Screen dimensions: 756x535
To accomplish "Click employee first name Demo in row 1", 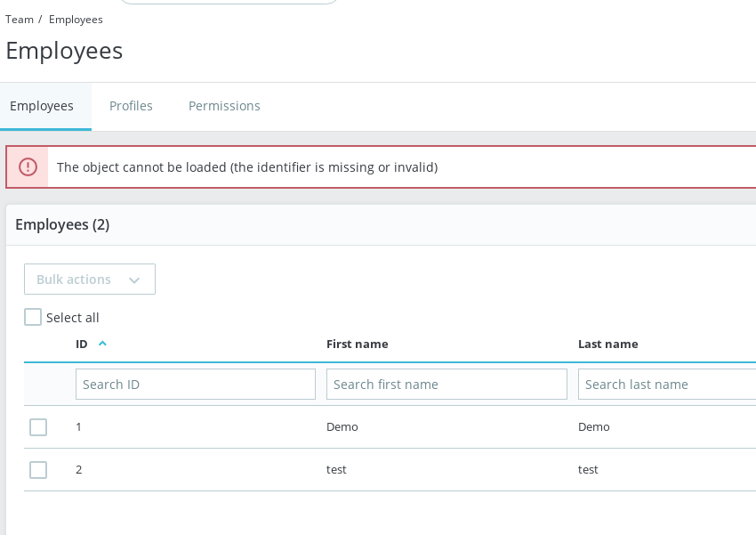I will (342, 427).
